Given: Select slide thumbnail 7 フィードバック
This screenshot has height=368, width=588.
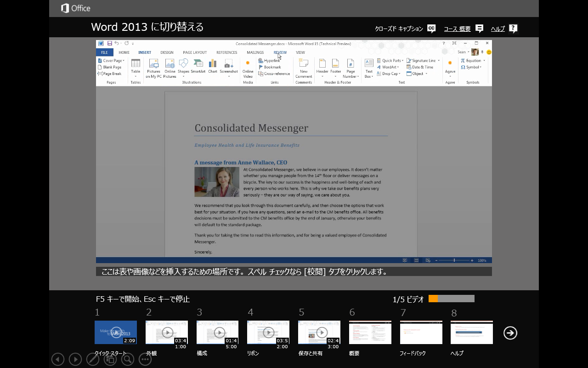Looking at the screenshot, I should tap(421, 332).
